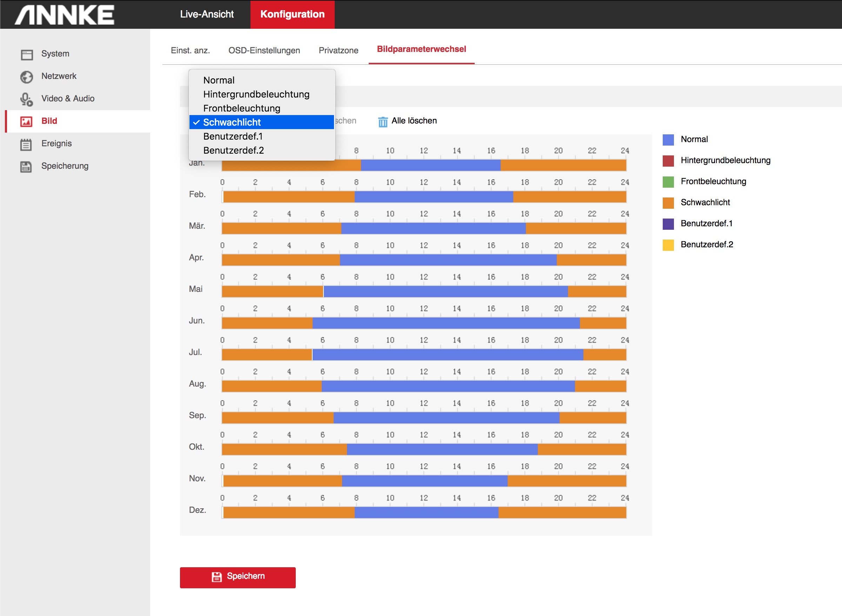This screenshot has width=842, height=616.
Task: Switch to Live-Ansicht tab
Action: click(207, 14)
